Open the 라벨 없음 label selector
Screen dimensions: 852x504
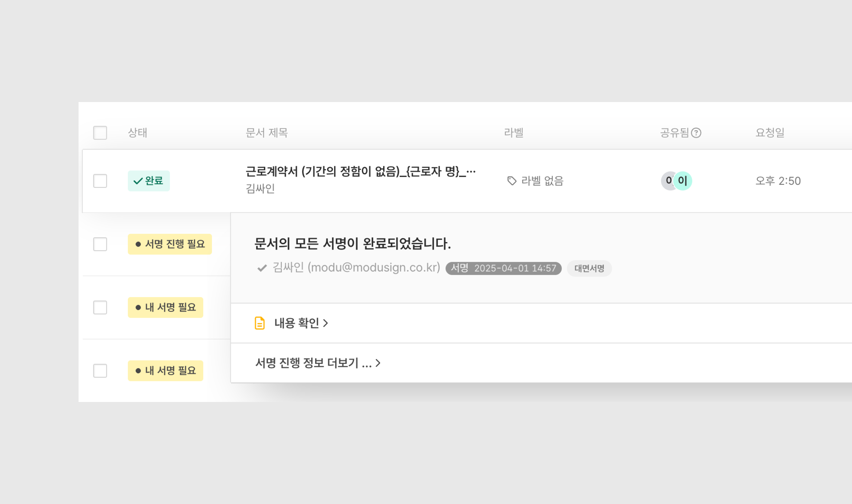[x=542, y=181]
